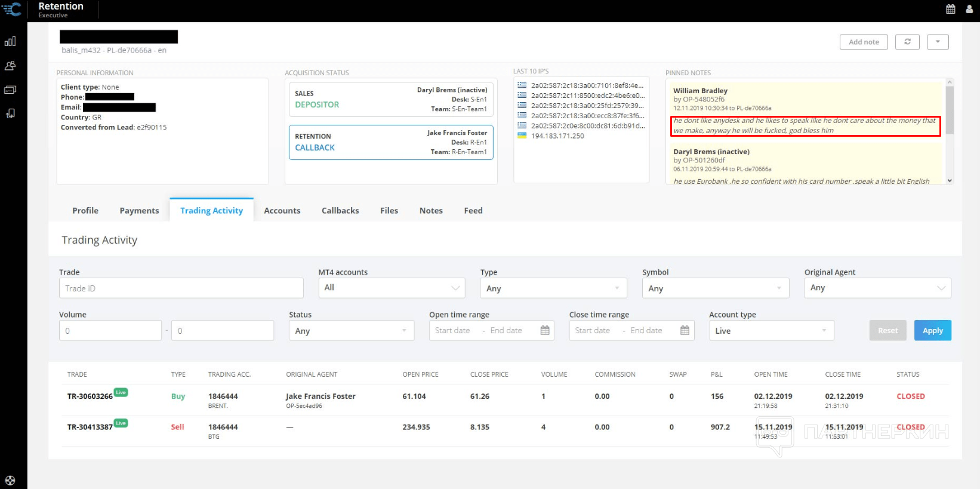Open the user profile icon in the top bar

969,9
